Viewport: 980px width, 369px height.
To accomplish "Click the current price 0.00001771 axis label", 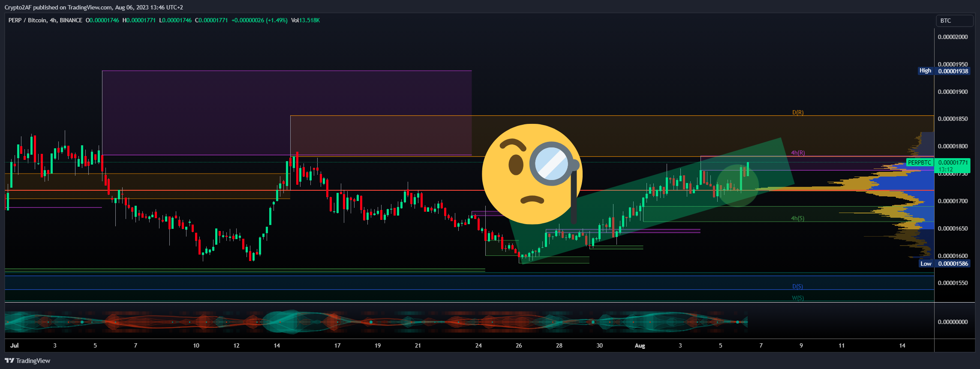I will click(x=953, y=162).
